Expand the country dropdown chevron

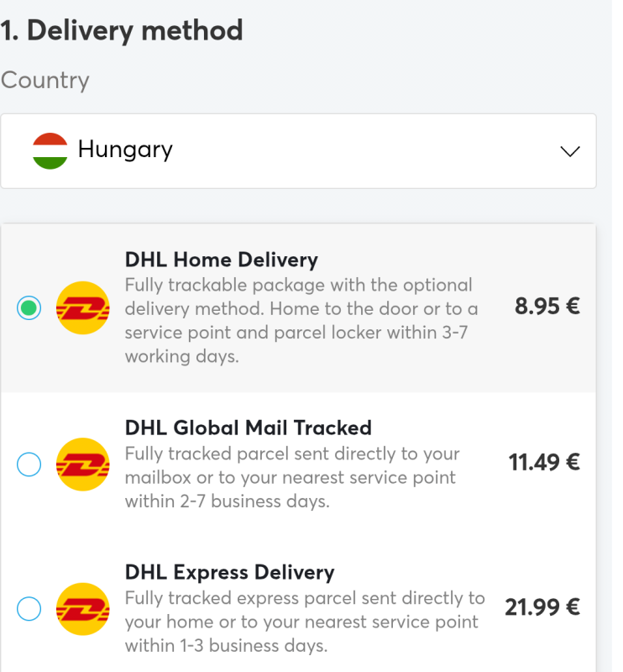(x=570, y=151)
